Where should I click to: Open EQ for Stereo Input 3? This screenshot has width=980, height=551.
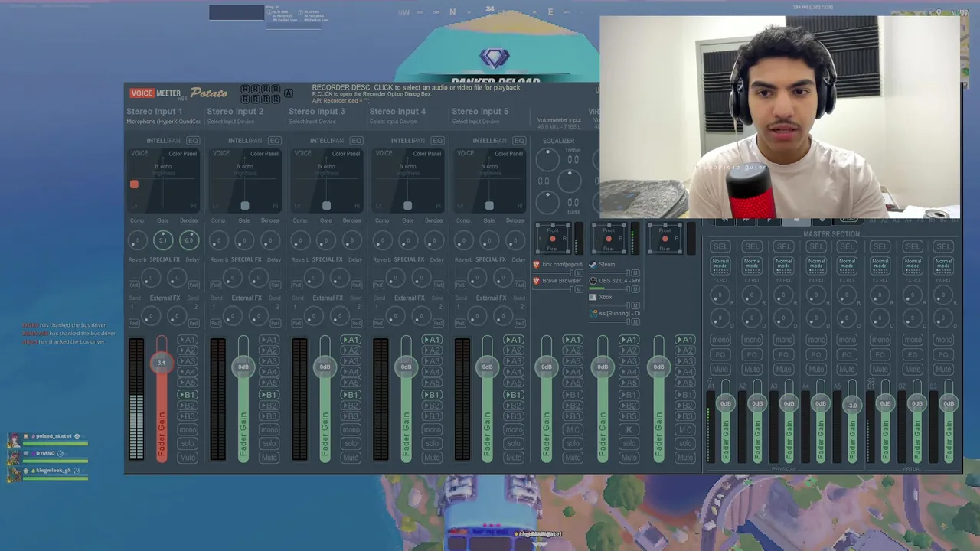coord(356,141)
